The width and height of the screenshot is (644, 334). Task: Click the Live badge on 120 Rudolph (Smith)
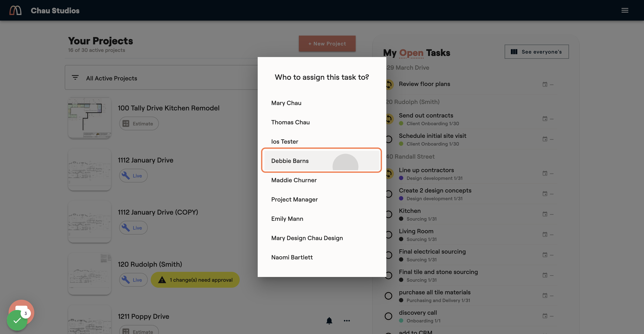[x=133, y=280]
